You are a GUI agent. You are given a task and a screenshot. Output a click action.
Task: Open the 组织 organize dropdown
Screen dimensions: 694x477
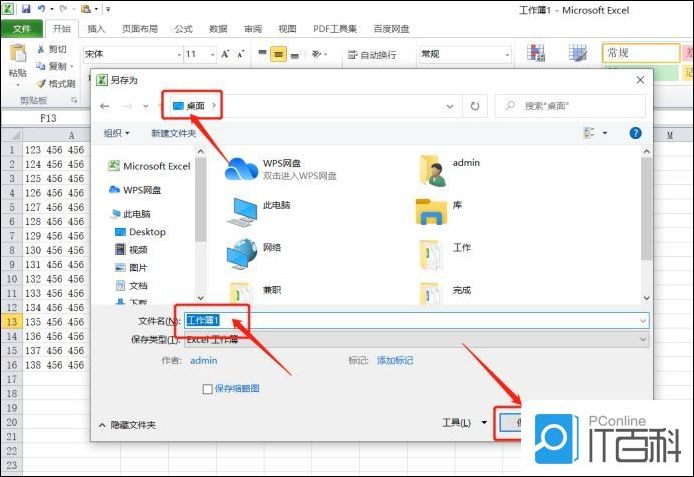[x=116, y=133]
